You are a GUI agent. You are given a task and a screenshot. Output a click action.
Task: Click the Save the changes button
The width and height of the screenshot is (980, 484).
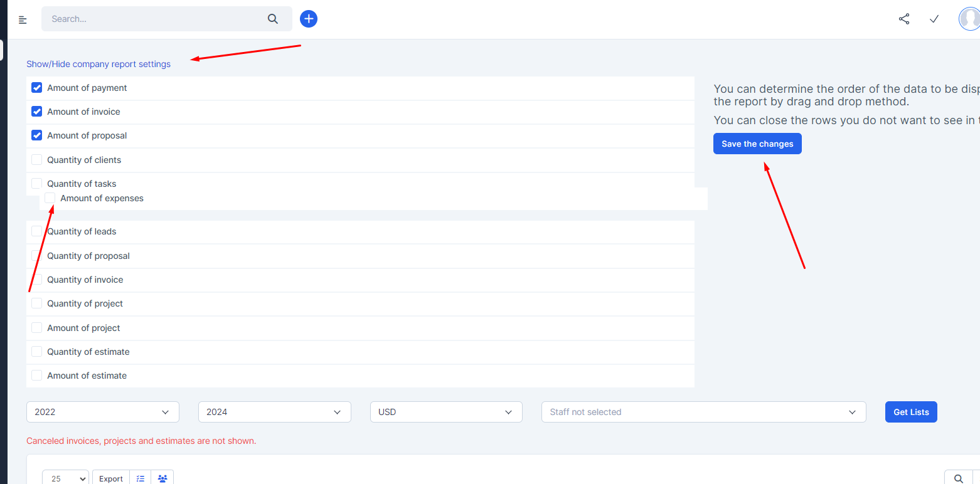(757, 144)
